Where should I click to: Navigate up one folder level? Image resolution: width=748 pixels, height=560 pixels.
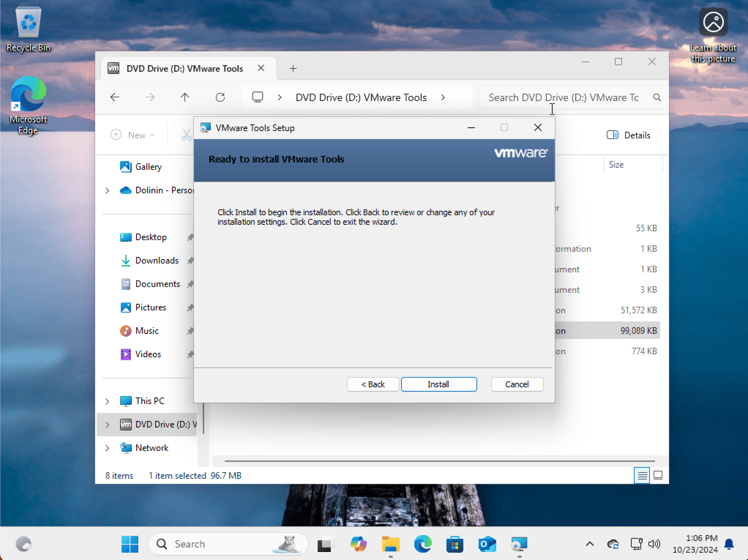click(185, 97)
